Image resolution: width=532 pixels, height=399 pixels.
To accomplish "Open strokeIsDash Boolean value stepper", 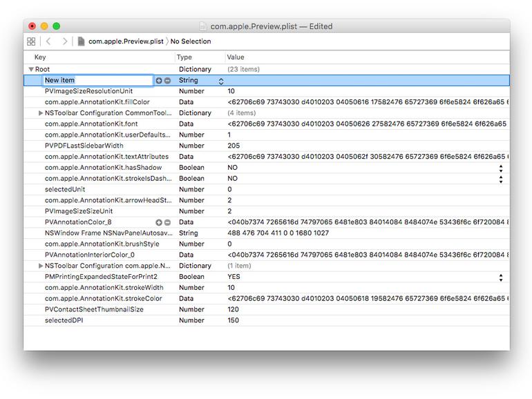I will coord(501,179).
